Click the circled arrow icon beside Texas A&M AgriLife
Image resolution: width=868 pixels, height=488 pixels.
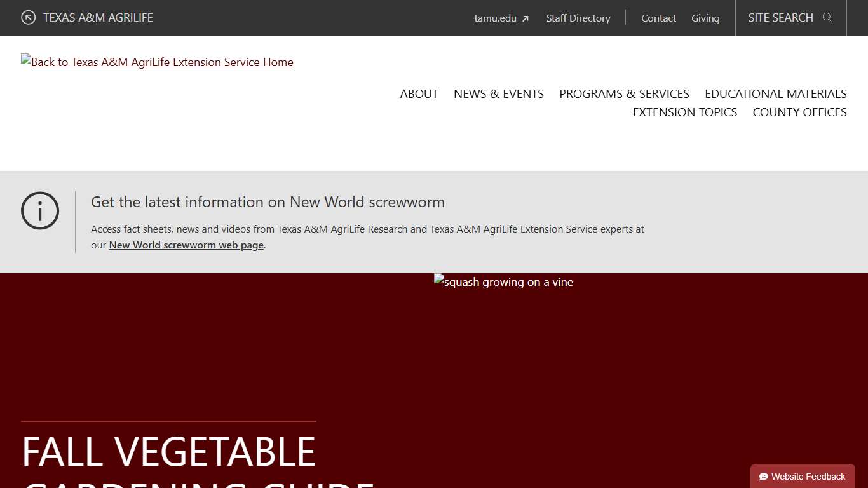point(28,18)
